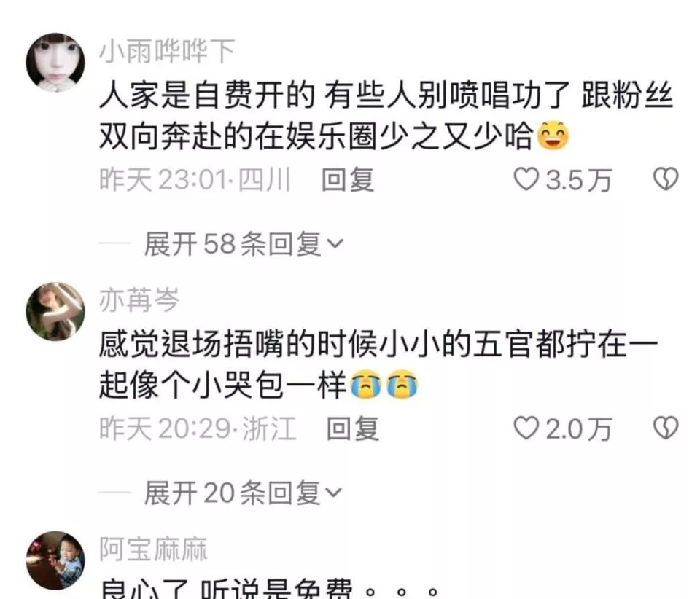Click the chevron beside 展开58条回复
This screenshot has height=599, width=700.
tap(335, 244)
